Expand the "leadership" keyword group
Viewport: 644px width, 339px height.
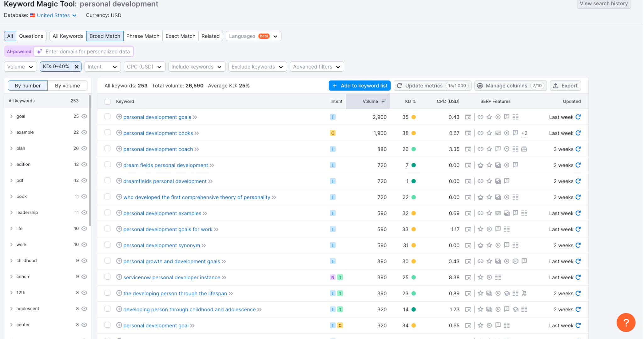[x=11, y=212]
